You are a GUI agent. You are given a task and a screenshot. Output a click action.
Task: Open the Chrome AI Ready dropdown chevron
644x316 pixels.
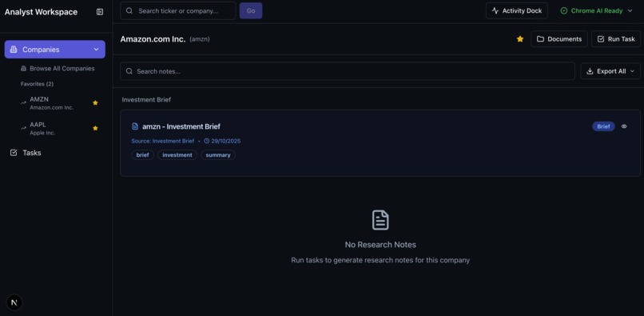pyautogui.click(x=630, y=10)
